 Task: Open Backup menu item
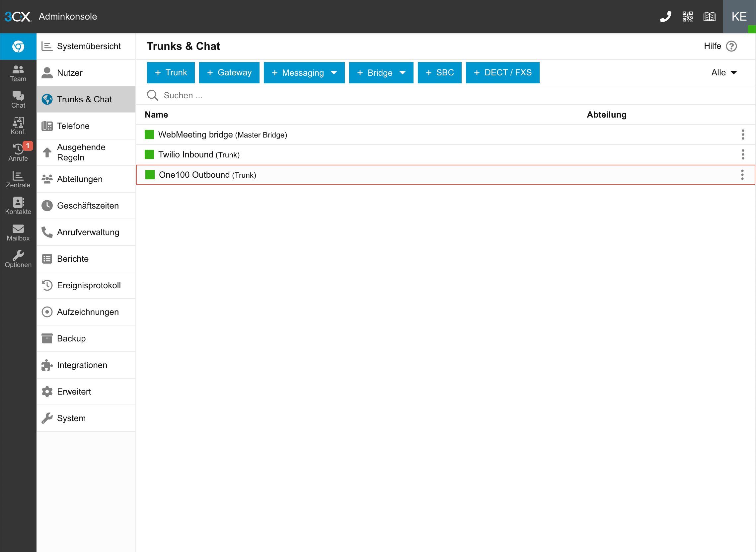(86, 338)
